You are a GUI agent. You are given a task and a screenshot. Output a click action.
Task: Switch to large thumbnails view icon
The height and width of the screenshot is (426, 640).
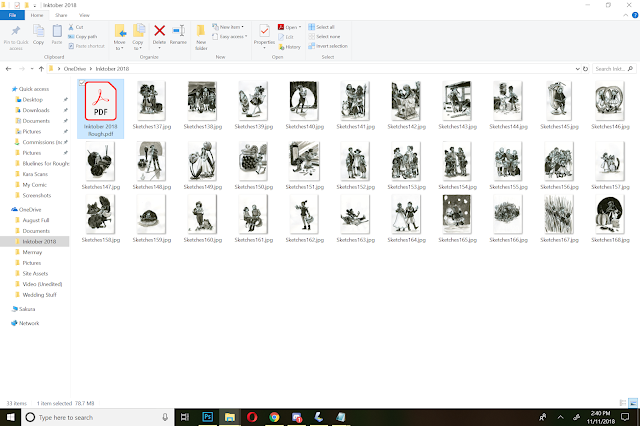633,403
